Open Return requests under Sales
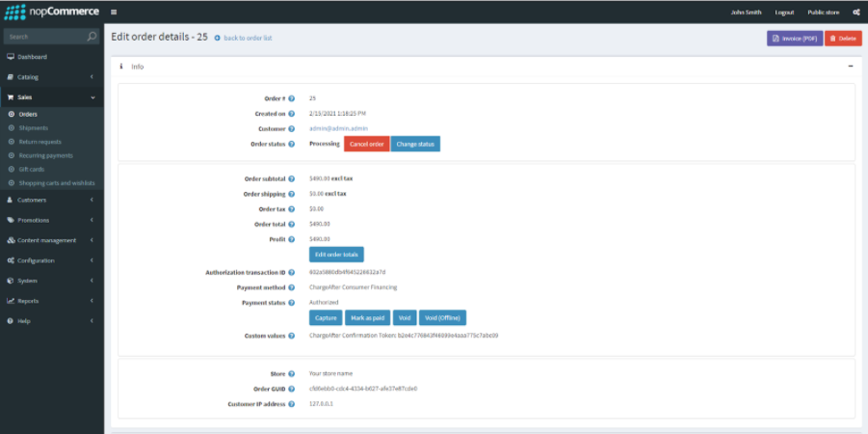The height and width of the screenshot is (434, 868). [51, 142]
